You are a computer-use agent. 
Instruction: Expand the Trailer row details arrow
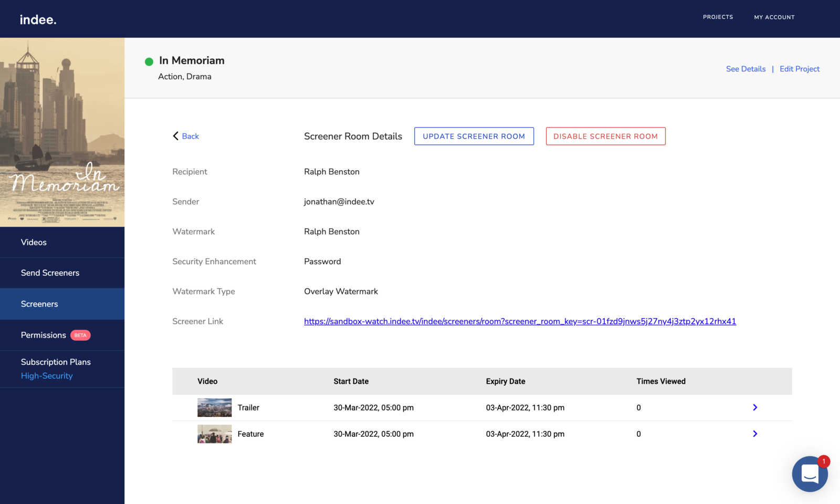[755, 407]
